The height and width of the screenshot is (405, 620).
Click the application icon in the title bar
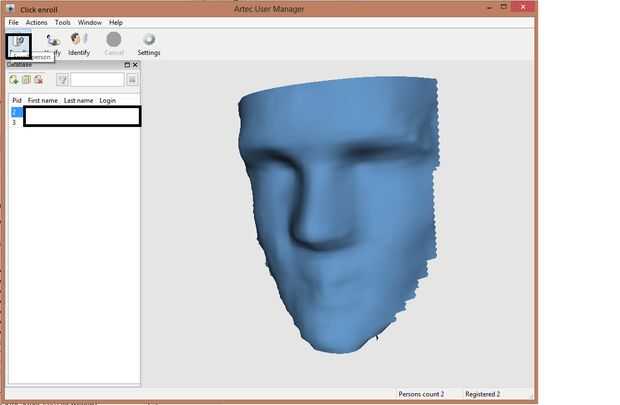10,9
